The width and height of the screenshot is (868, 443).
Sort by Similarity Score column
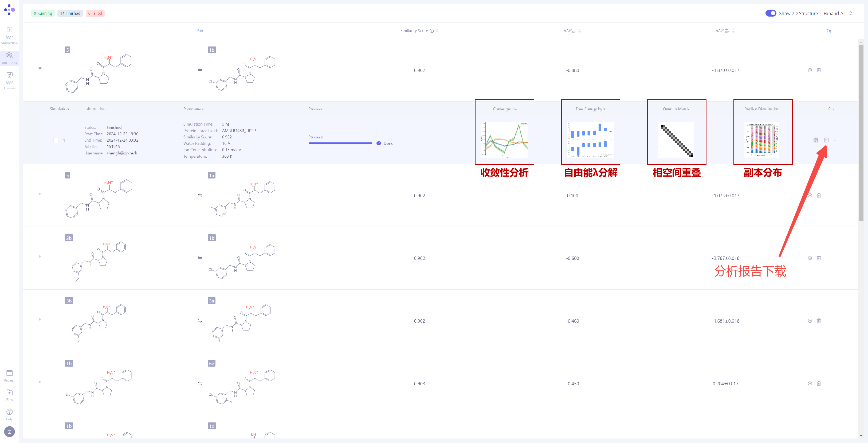(x=437, y=31)
